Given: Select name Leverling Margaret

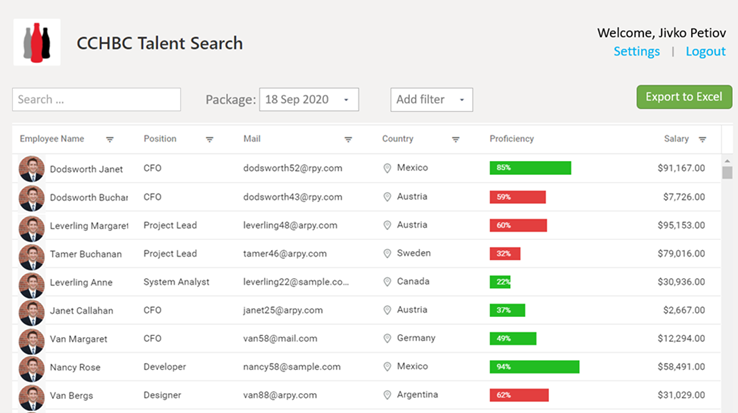Looking at the screenshot, I should [89, 226].
